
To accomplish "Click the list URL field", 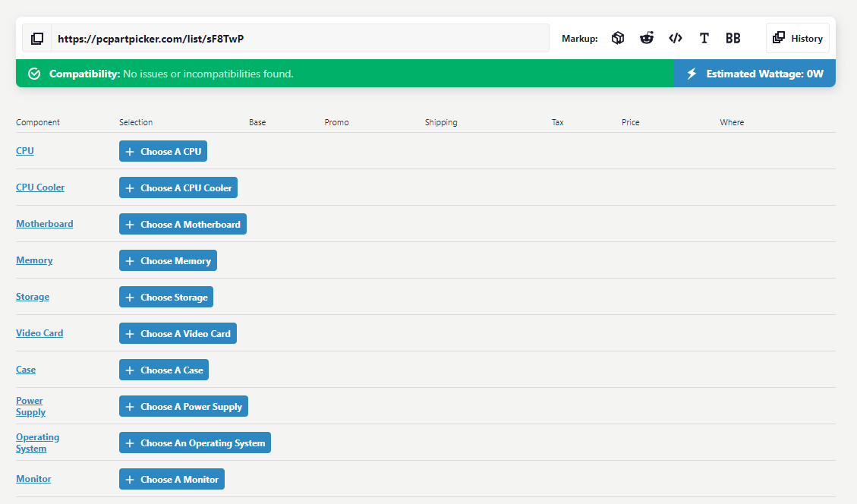I will click(x=300, y=38).
